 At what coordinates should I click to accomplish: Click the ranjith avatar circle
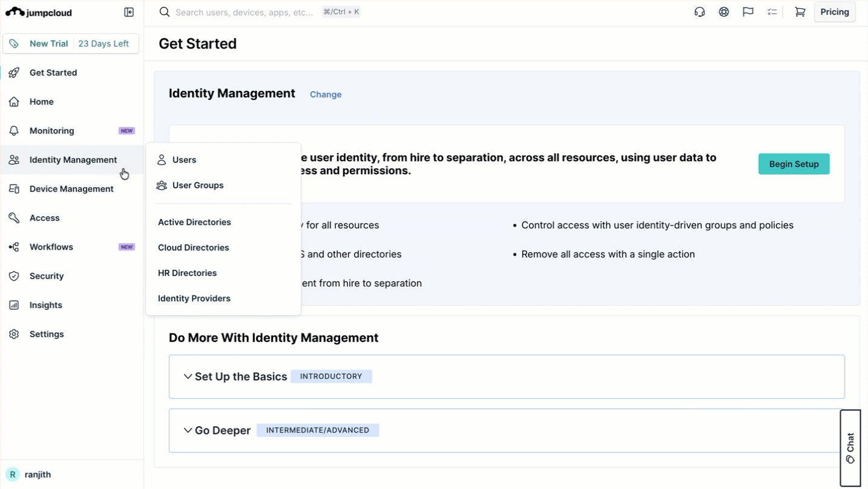click(13, 474)
